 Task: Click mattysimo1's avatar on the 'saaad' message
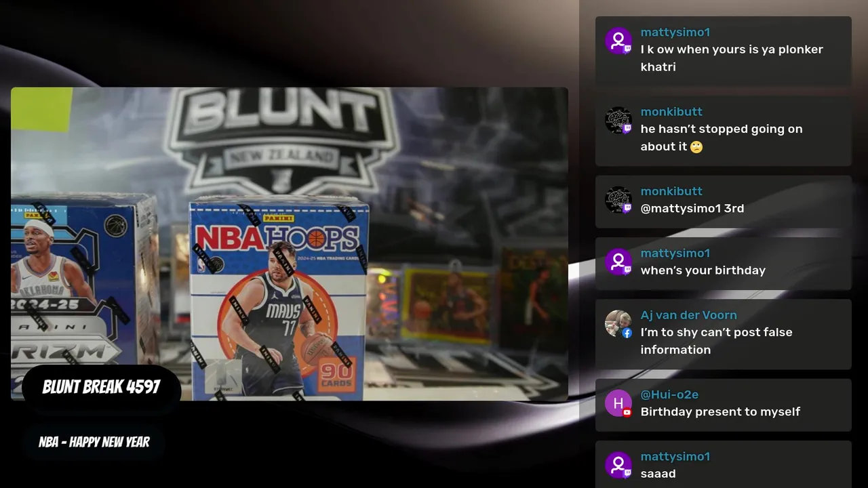pos(618,465)
